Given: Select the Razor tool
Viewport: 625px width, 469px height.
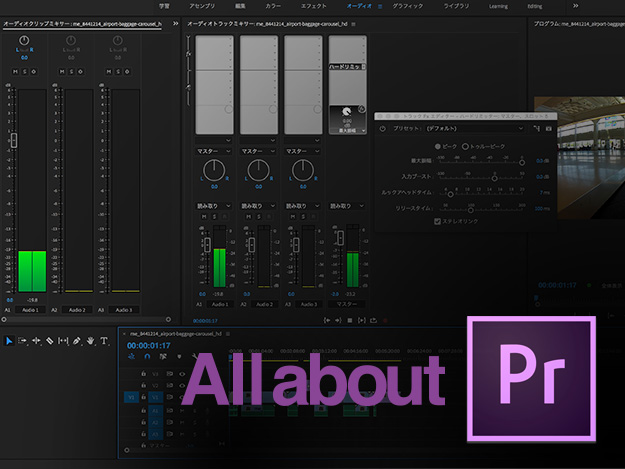Looking at the screenshot, I should coord(49,341).
